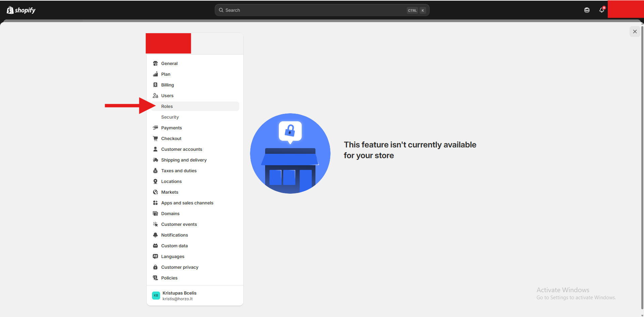Click the Payments card icon
The width and height of the screenshot is (644, 317).
(x=155, y=128)
